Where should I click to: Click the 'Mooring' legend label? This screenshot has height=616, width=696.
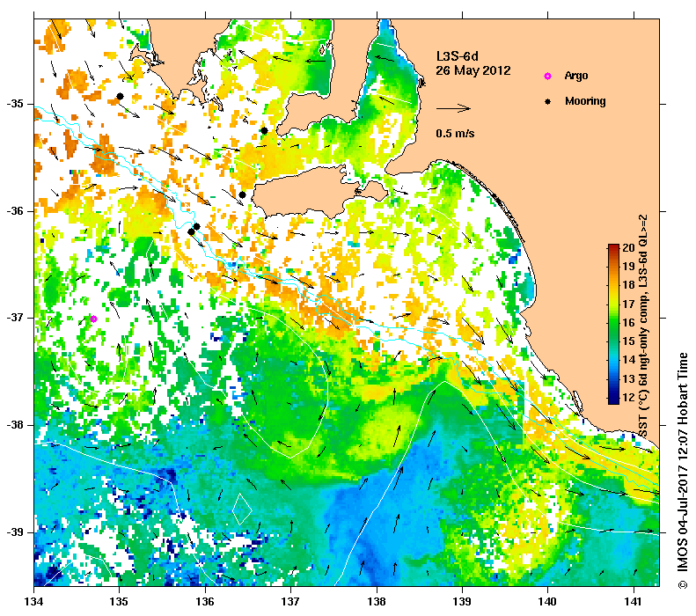point(585,101)
